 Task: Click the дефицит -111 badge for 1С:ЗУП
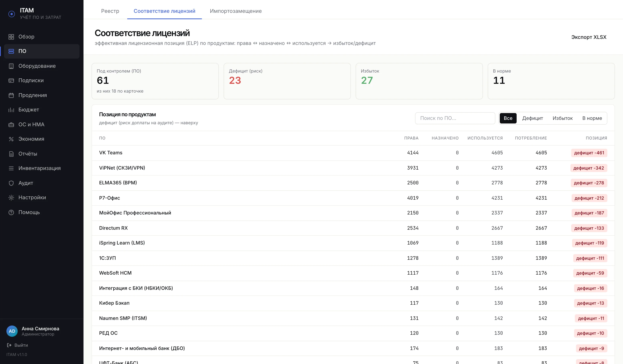(x=590, y=258)
